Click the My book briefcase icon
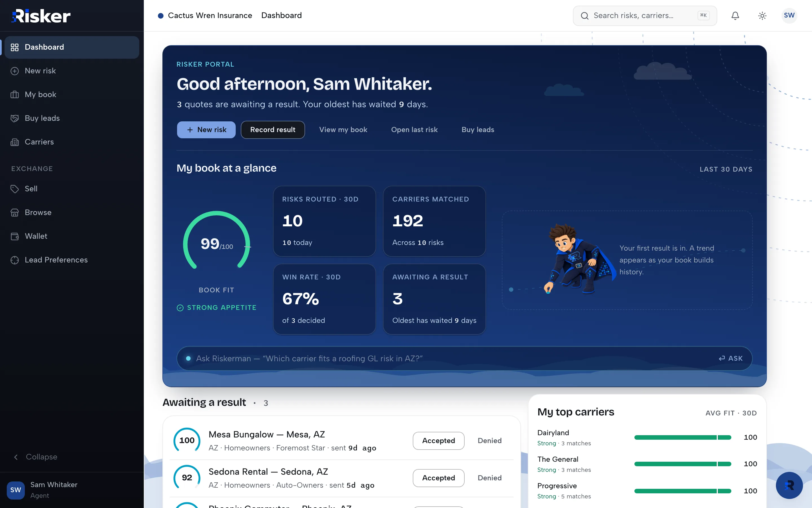The image size is (812, 508). pyautogui.click(x=14, y=95)
